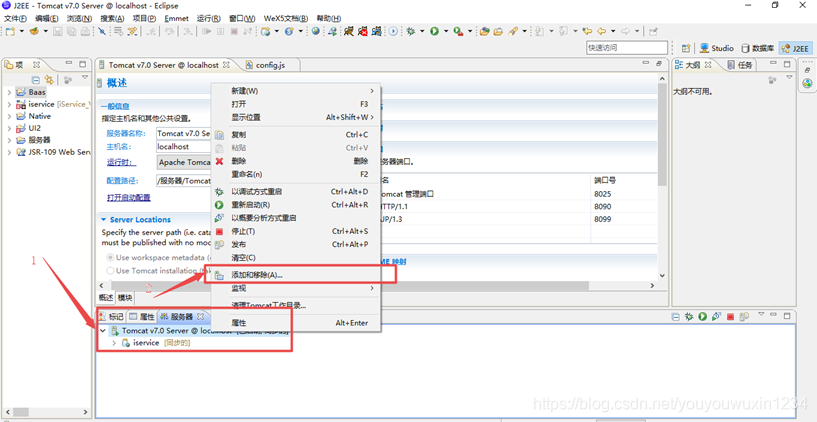Expand iservice under the Tomcat server
Viewport: 817px width, 422px height.
[114, 343]
